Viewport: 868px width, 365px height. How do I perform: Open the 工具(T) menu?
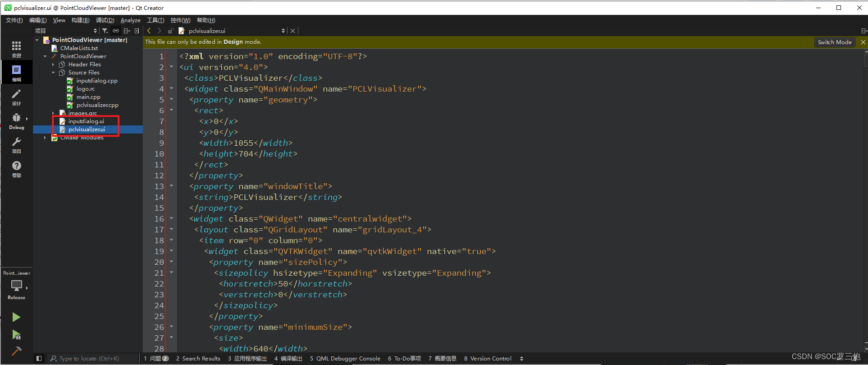point(155,20)
